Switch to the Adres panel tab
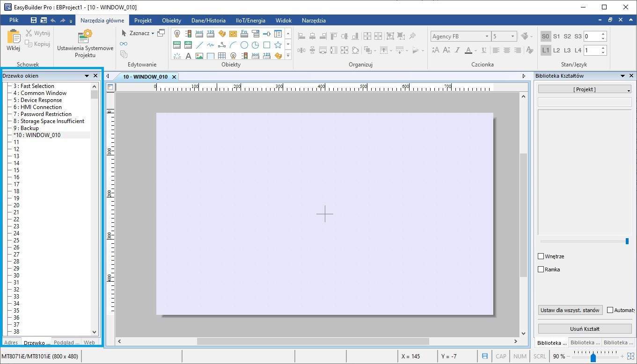This screenshot has width=637, height=364. [x=11, y=342]
